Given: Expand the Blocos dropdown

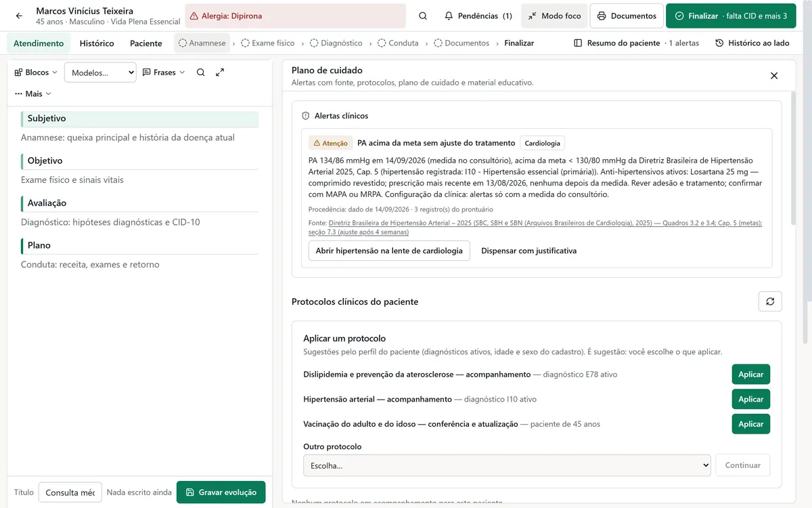Looking at the screenshot, I should click(x=36, y=72).
